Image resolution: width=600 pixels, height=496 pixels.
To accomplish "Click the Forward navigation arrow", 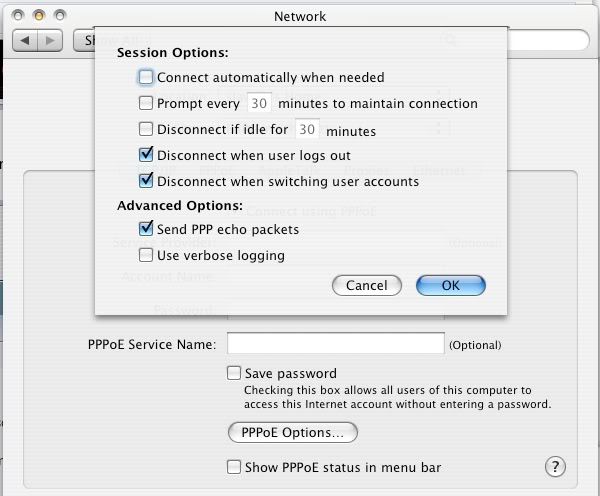I will pos(50,40).
